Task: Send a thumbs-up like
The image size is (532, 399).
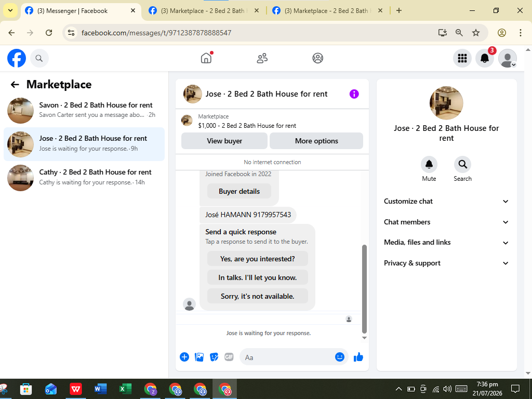Action: point(358,357)
